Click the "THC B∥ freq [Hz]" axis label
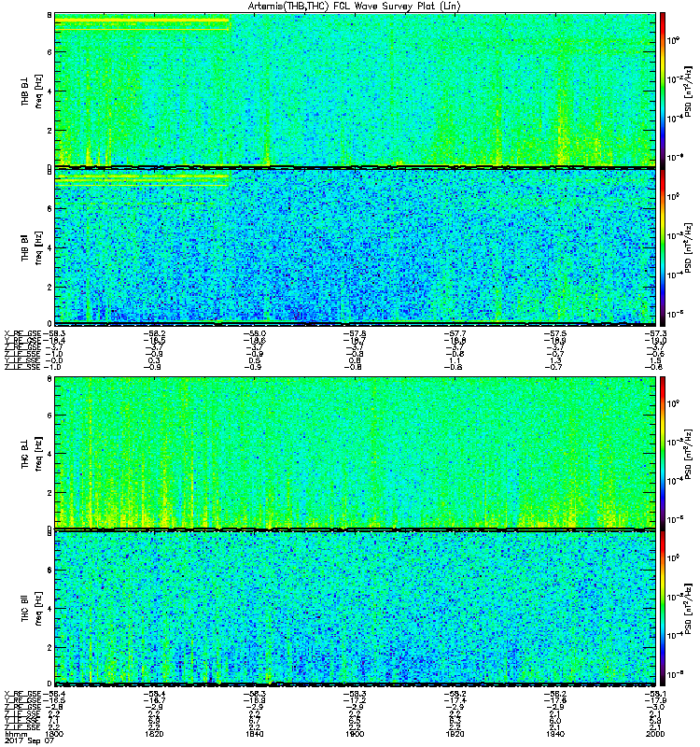 coord(32,609)
